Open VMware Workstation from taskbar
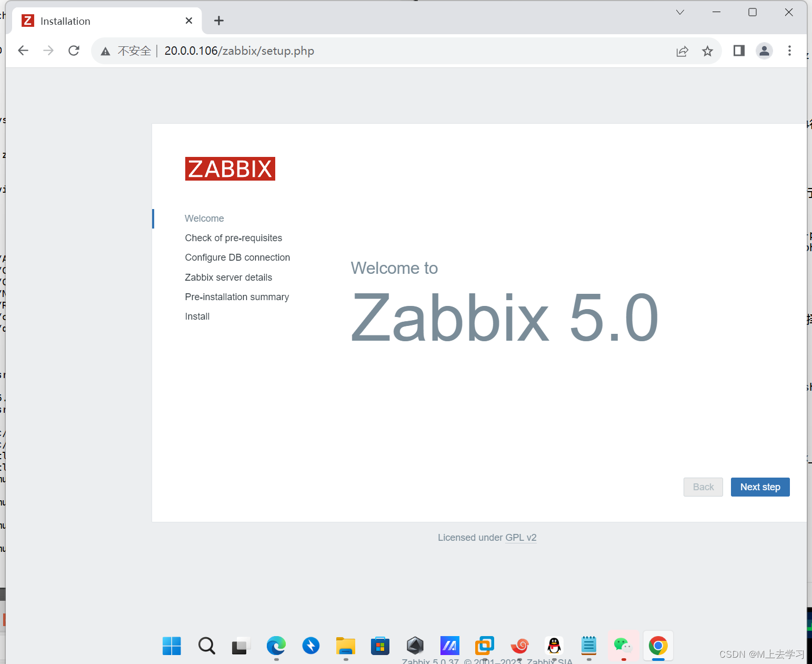Screen dimensions: 812x664 coord(485,646)
